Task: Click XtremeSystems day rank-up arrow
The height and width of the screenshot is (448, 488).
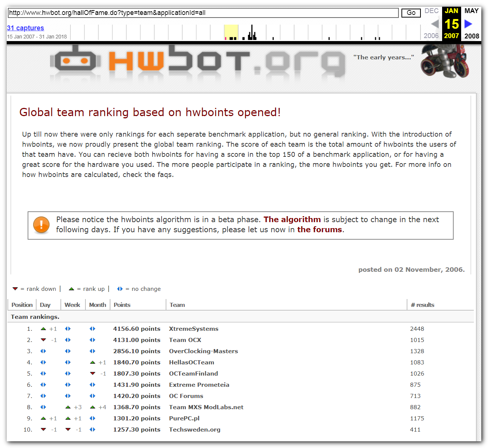Action: point(43,329)
